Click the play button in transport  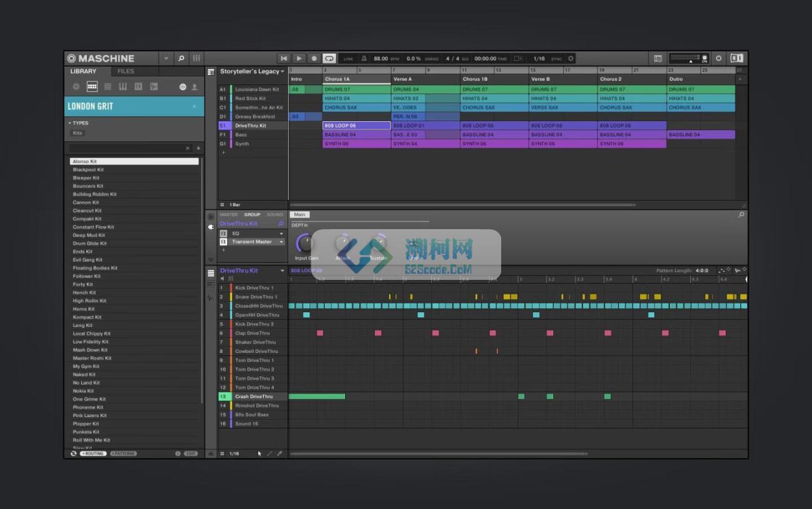tap(299, 58)
